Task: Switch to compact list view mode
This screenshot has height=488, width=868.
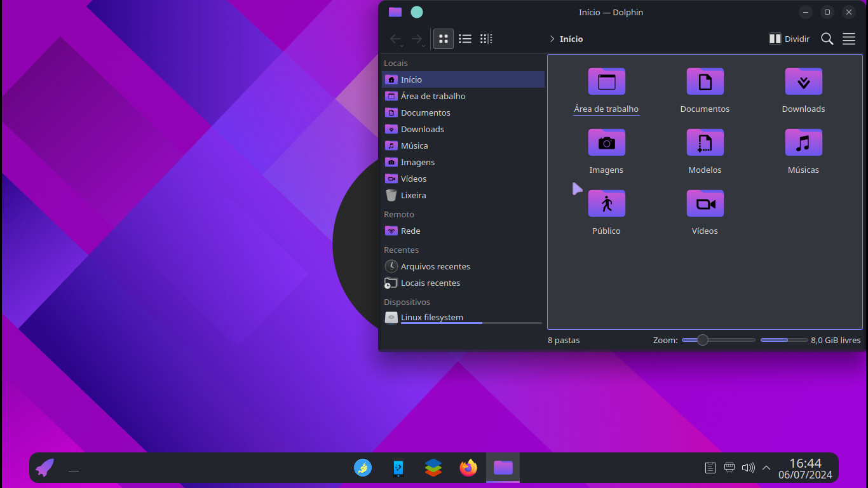Action: click(x=465, y=39)
